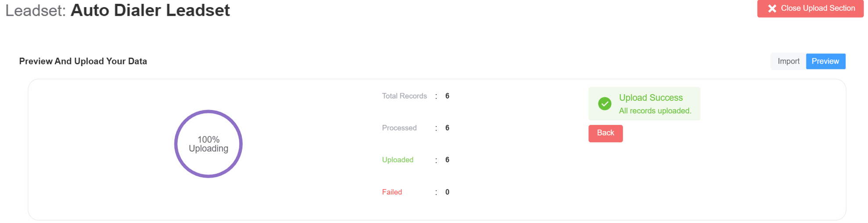The height and width of the screenshot is (223, 868).
Task: Click the Failed count value of 0
Action: [447, 192]
